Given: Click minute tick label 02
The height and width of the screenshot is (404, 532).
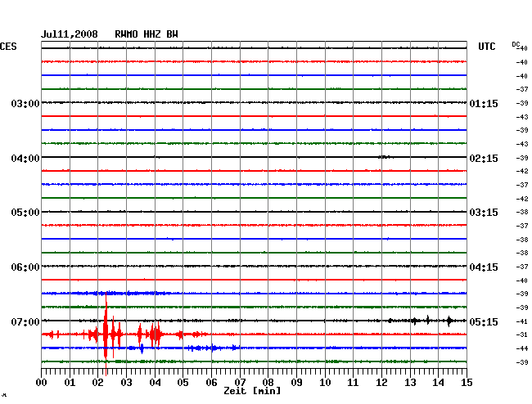Looking at the screenshot, I should 97,383.
